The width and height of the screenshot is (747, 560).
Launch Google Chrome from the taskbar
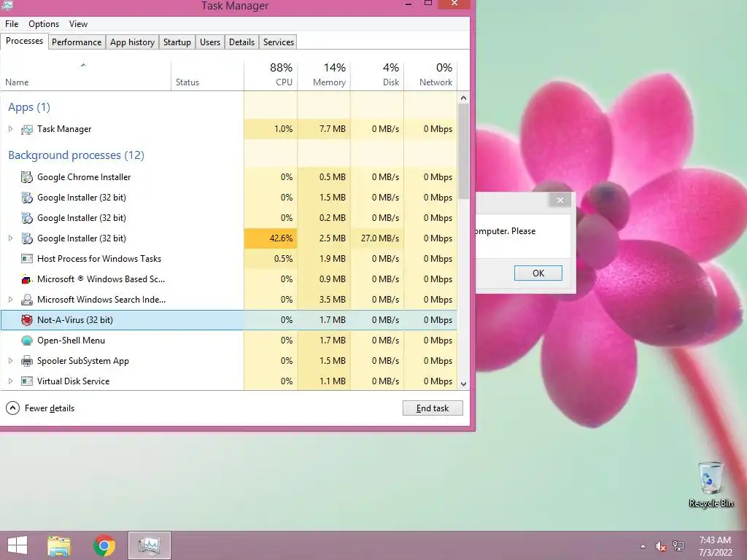[x=104, y=545]
